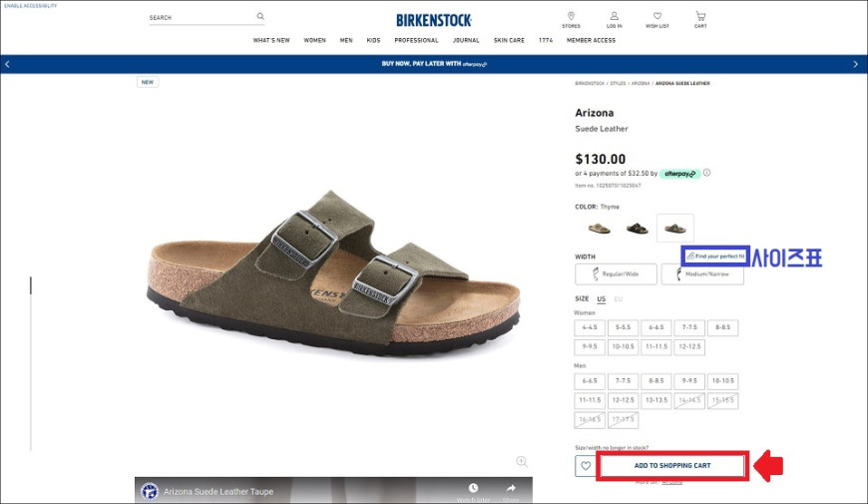
Task: Select Men size 11-11.5
Action: 590,400
